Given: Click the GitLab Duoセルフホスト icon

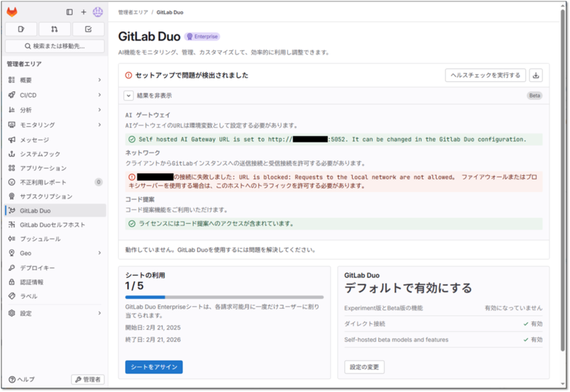Looking at the screenshot, I should pyautogui.click(x=11, y=225).
